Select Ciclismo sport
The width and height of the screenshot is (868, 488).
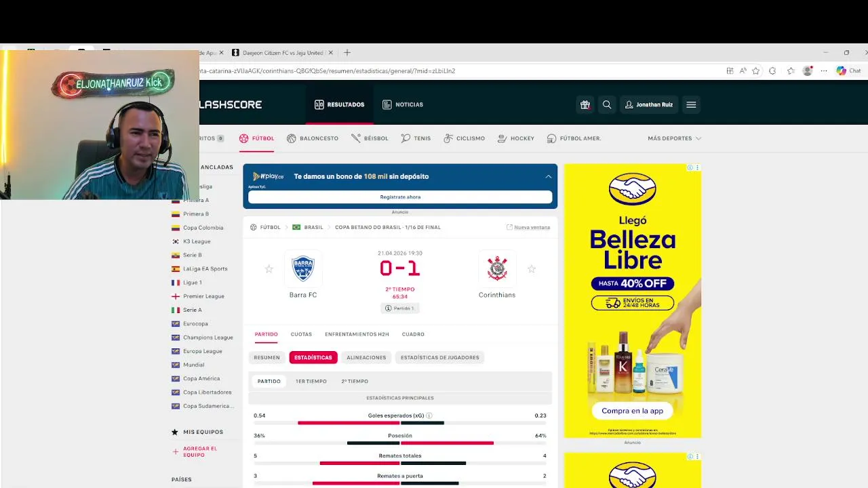pyautogui.click(x=465, y=138)
